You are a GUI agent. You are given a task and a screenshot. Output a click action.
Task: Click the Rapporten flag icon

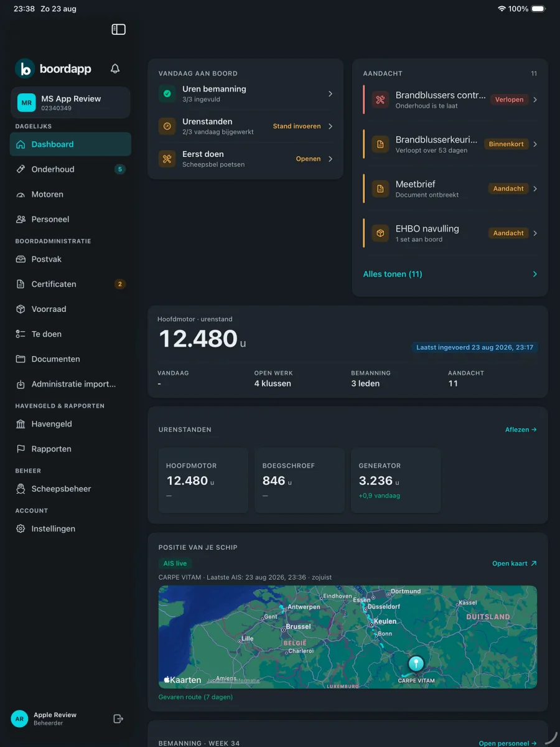click(x=21, y=449)
